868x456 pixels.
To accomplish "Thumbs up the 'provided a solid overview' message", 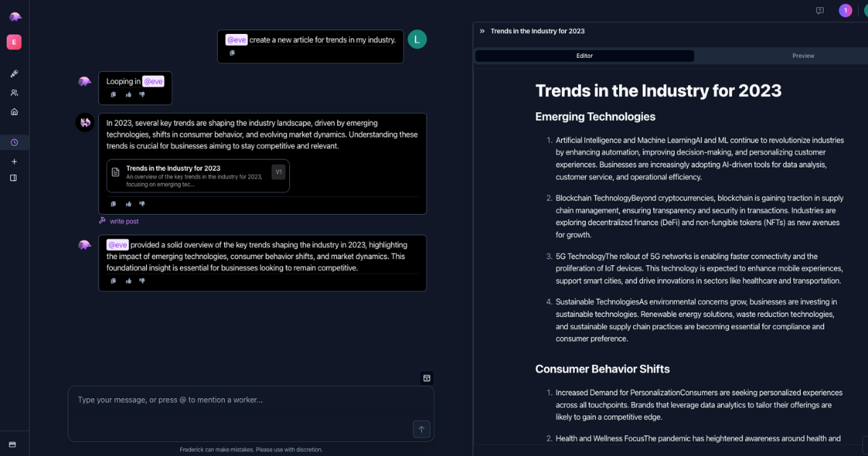I will pyautogui.click(x=129, y=281).
